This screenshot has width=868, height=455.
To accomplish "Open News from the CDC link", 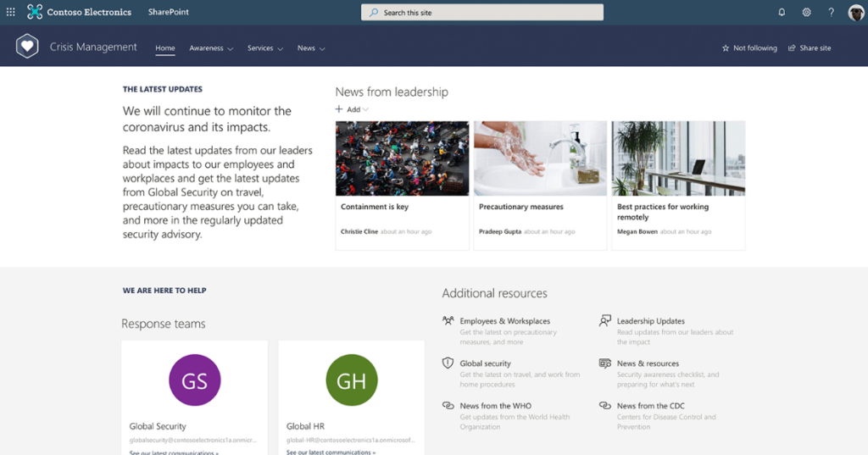I will point(650,406).
